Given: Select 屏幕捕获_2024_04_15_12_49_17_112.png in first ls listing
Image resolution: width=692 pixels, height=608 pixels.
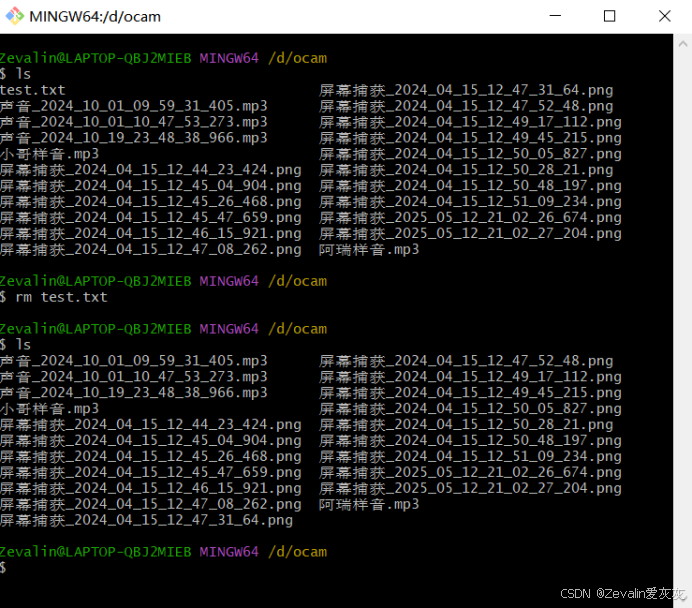Looking at the screenshot, I should click(x=470, y=122).
